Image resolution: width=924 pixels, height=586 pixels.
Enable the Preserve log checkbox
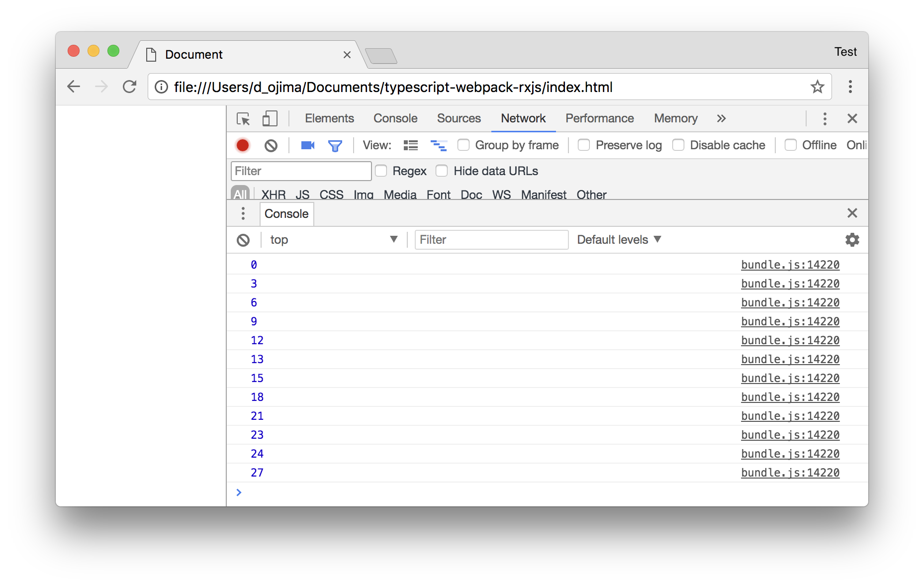[584, 145]
